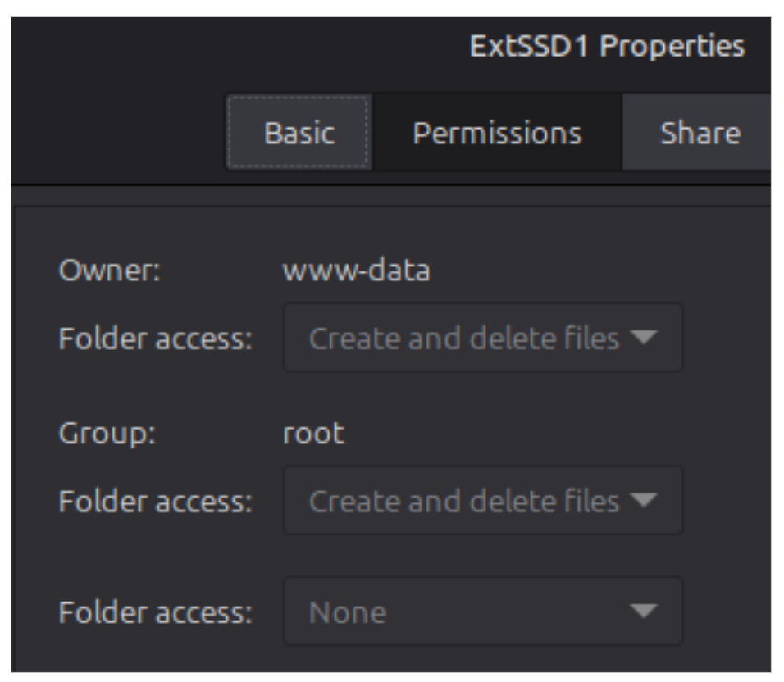This screenshot has height=682, width=784.
Task: Open the owner's Folder access dropdown
Action: tap(482, 338)
